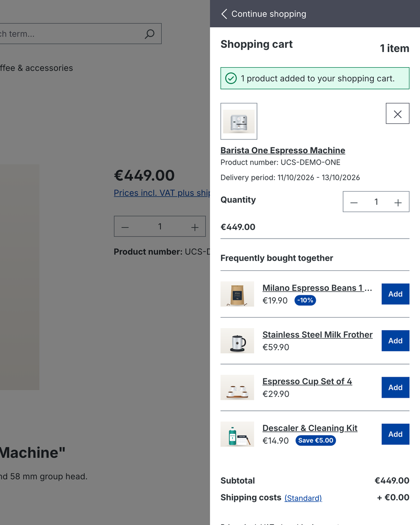Screen dimensions: 420x525
Task: Open Standard shipping costs link
Action: 303,498
